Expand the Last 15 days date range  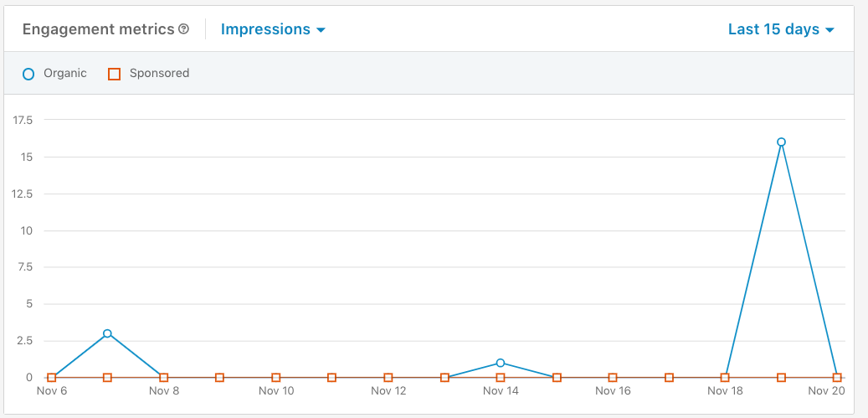781,29
